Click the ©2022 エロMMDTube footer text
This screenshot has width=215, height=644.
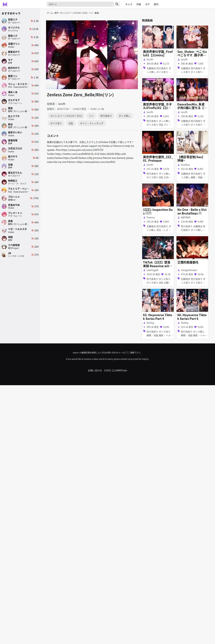(115, 370)
